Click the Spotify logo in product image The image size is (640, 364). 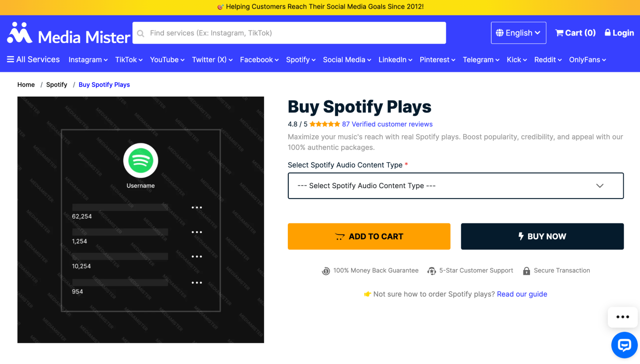141,161
